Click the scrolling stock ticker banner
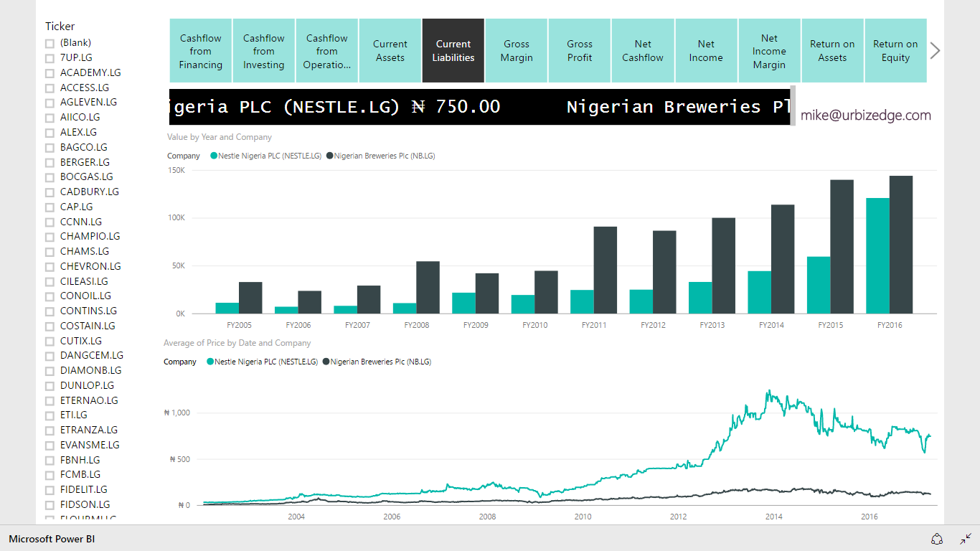 (479, 107)
